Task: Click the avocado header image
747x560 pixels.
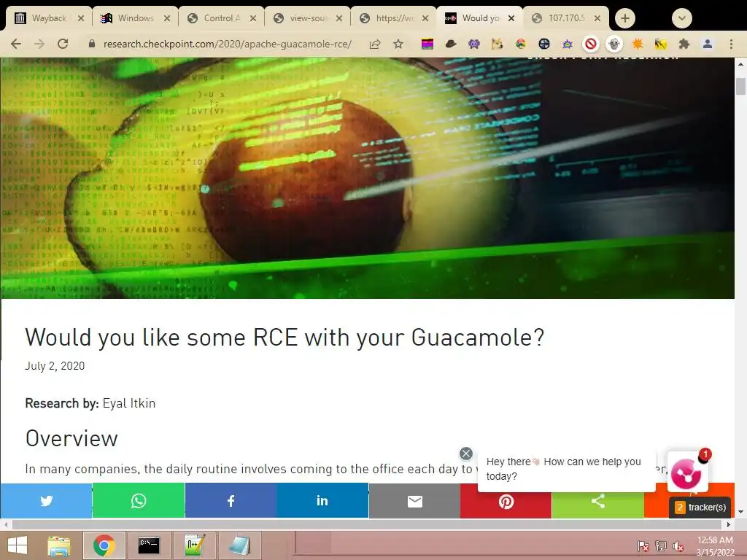Action: (x=368, y=178)
